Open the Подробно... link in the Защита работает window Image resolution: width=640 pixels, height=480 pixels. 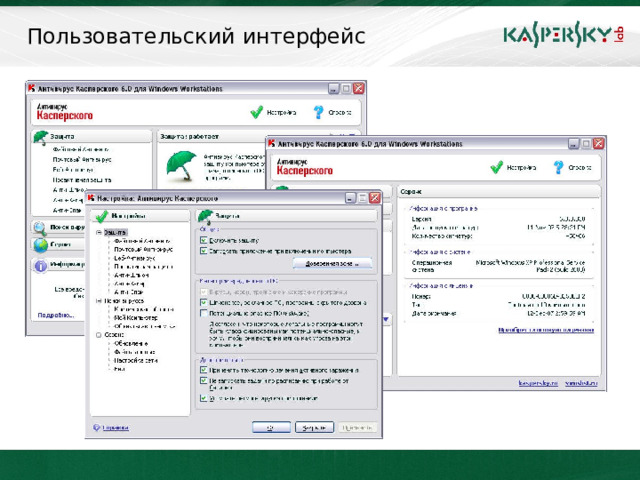coord(56,315)
